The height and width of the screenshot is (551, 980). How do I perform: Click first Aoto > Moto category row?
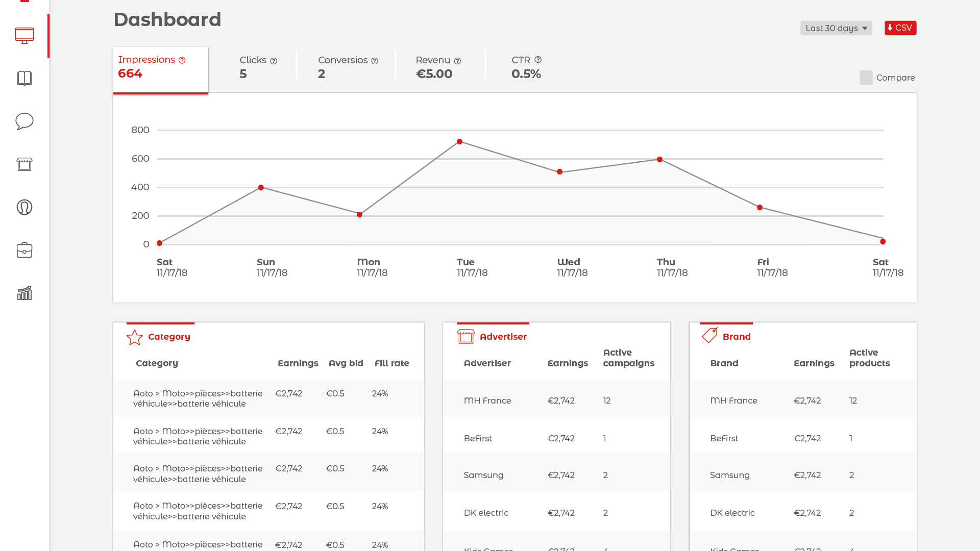coord(268,398)
